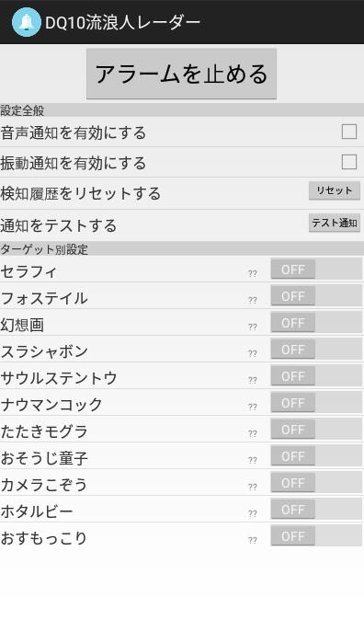
Task: Toggle the ナウマンコック switch
Action: 316,403
